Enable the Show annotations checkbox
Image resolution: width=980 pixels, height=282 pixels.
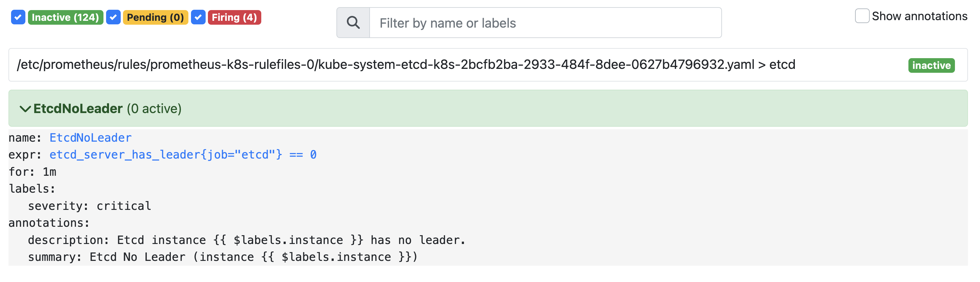point(862,16)
